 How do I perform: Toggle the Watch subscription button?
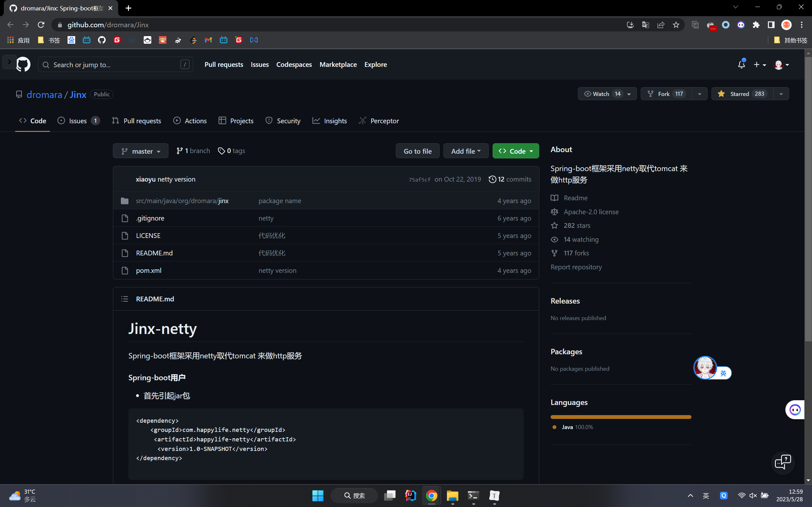601,94
